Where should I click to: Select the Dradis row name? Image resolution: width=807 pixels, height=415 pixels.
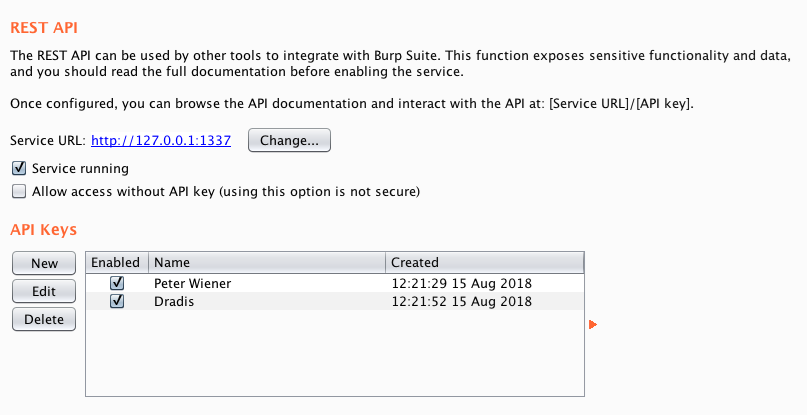pos(174,301)
